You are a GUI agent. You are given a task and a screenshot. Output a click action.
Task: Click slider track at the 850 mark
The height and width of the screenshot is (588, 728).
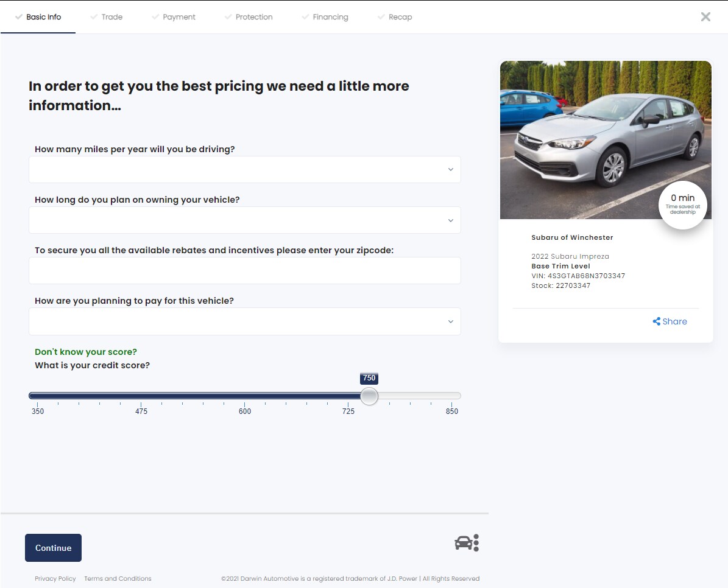452,396
